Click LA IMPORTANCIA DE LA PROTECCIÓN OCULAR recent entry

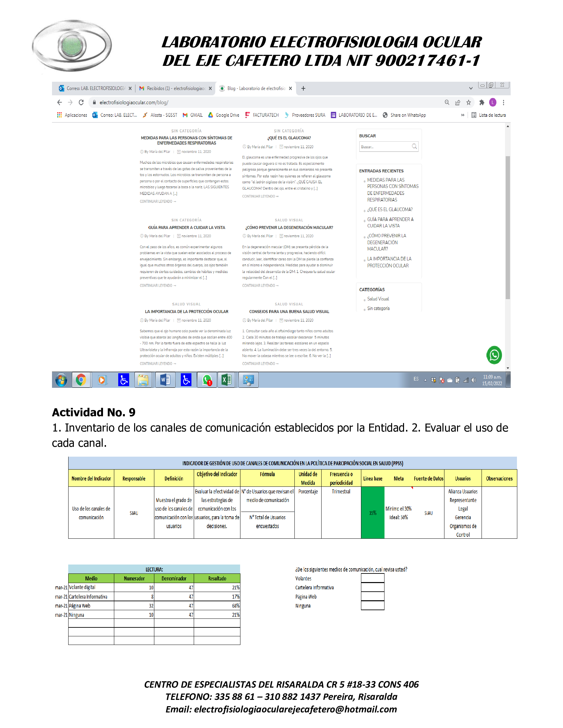click(x=389, y=262)
